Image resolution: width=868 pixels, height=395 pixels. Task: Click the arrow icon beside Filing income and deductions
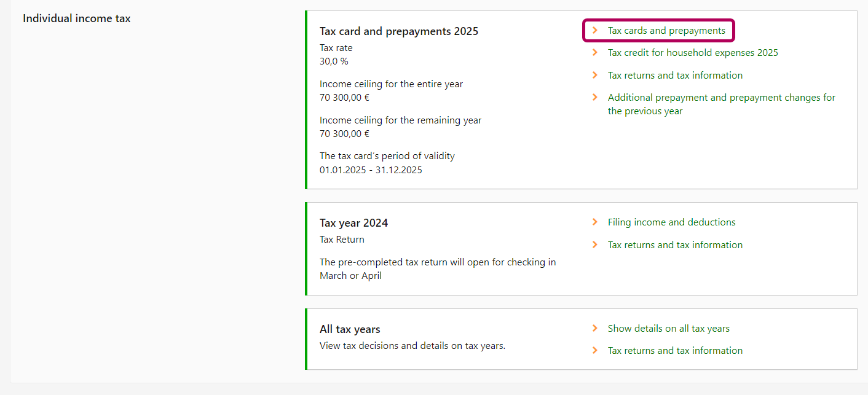coord(594,222)
